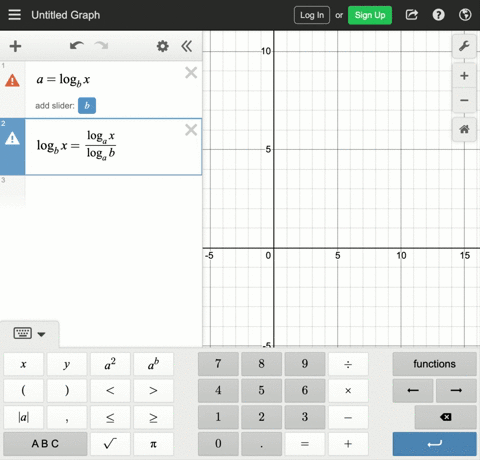Undo the last action

coord(77,46)
